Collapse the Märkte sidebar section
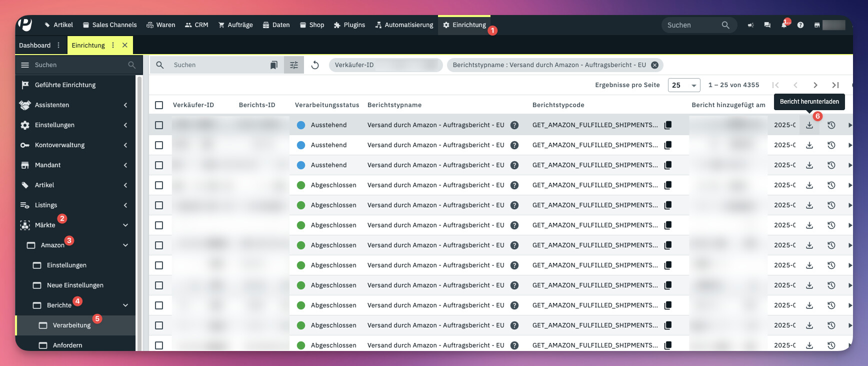The image size is (868, 366). click(125, 225)
